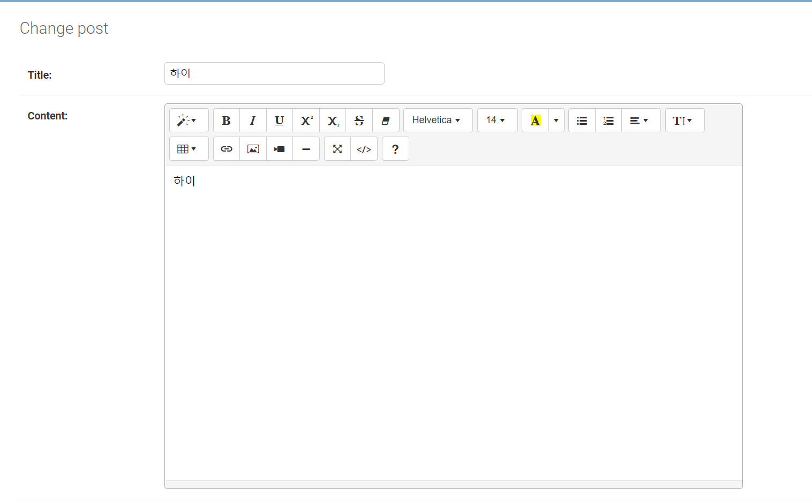
Task: Toggle bold formatting
Action: (227, 120)
